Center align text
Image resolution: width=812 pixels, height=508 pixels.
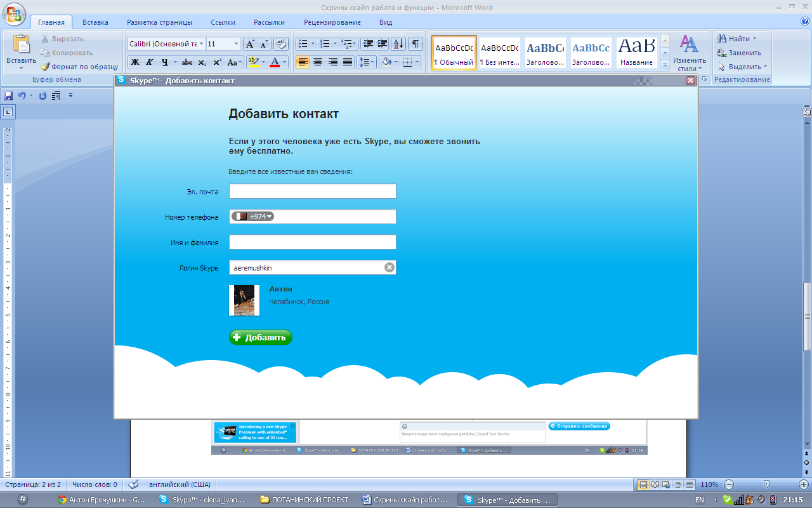(318, 62)
